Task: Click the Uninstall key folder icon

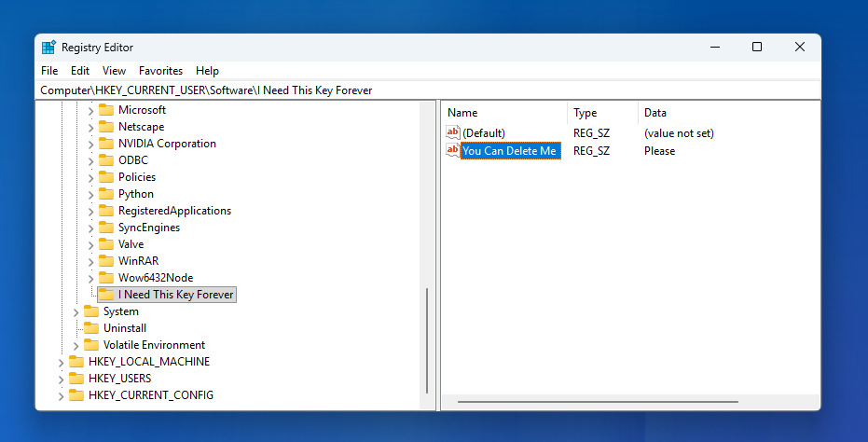Action: (x=90, y=328)
